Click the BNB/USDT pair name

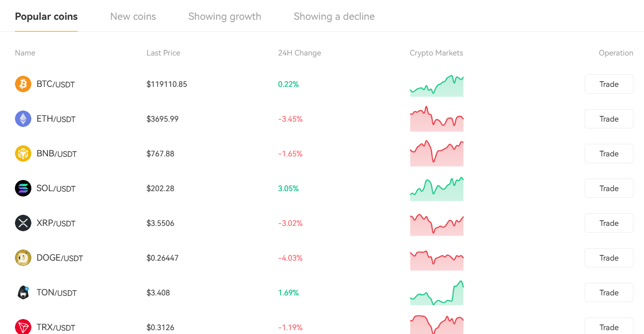pos(57,154)
